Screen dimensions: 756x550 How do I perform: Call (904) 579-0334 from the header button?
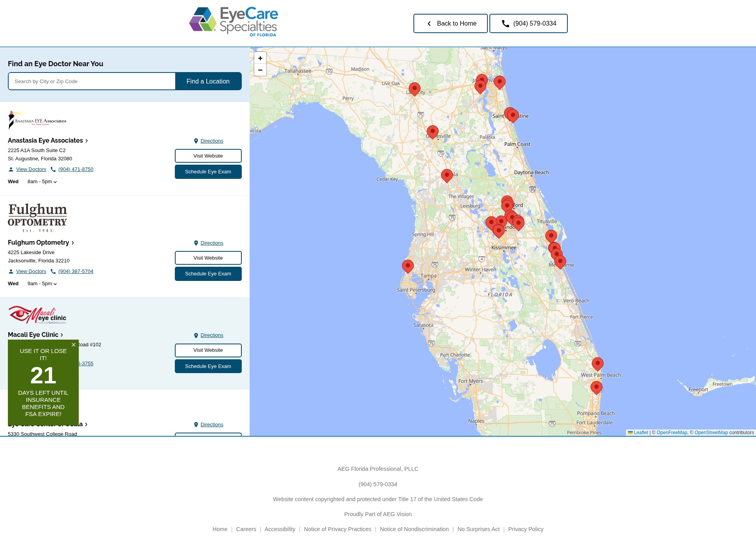[x=528, y=24]
